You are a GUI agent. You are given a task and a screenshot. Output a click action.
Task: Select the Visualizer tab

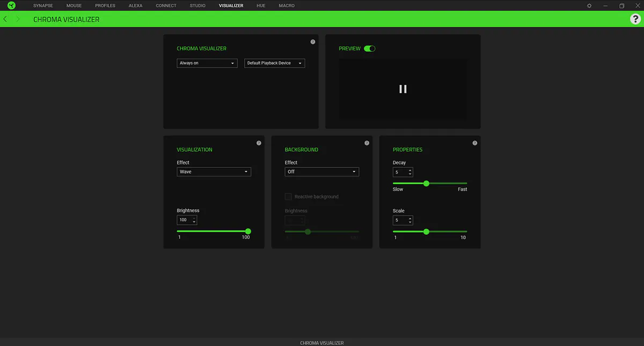click(x=231, y=5)
